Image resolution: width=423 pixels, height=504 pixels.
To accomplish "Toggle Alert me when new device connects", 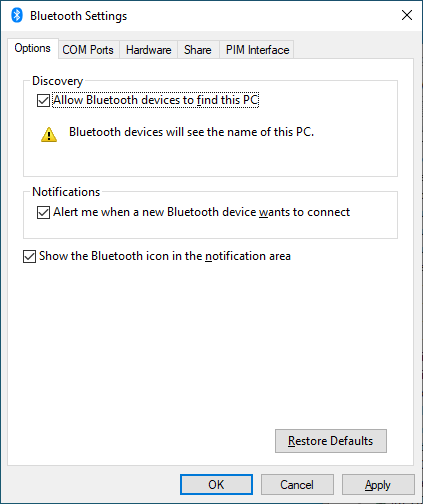I will 43,212.
